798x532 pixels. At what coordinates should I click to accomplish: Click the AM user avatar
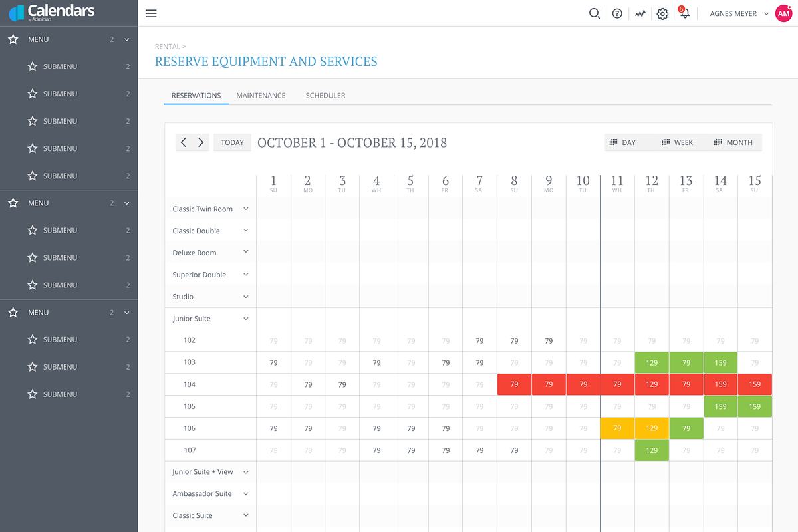783,13
